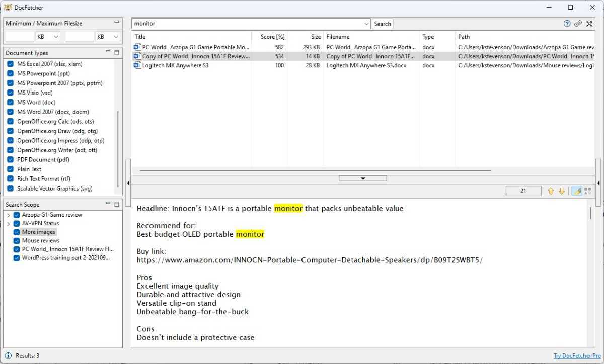Jump to next highlighted occurrence (down arrow)
The height and width of the screenshot is (364, 604).
tap(562, 191)
